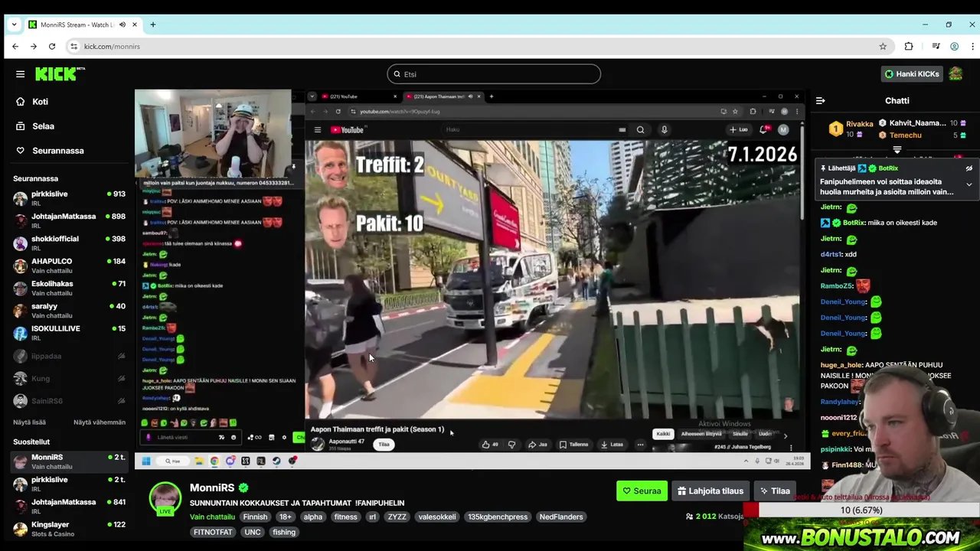Click Tallenna save under YouTube video
The image size is (980, 551).
[x=574, y=445]
